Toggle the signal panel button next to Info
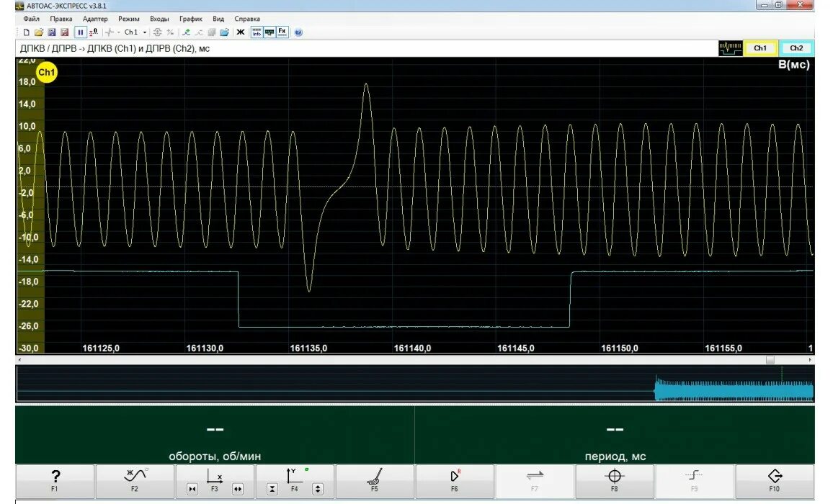833x504 pixels. tap(269, 32)
